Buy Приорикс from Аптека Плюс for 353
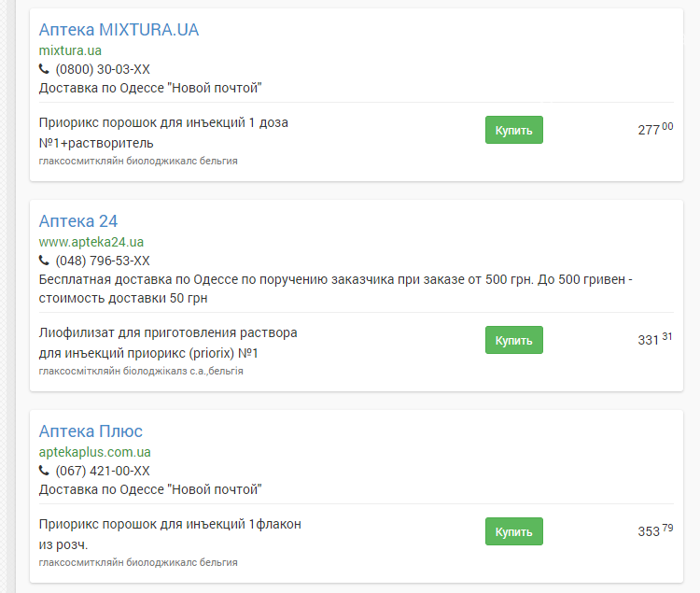 pyautogui.click(x=514, y=531)
